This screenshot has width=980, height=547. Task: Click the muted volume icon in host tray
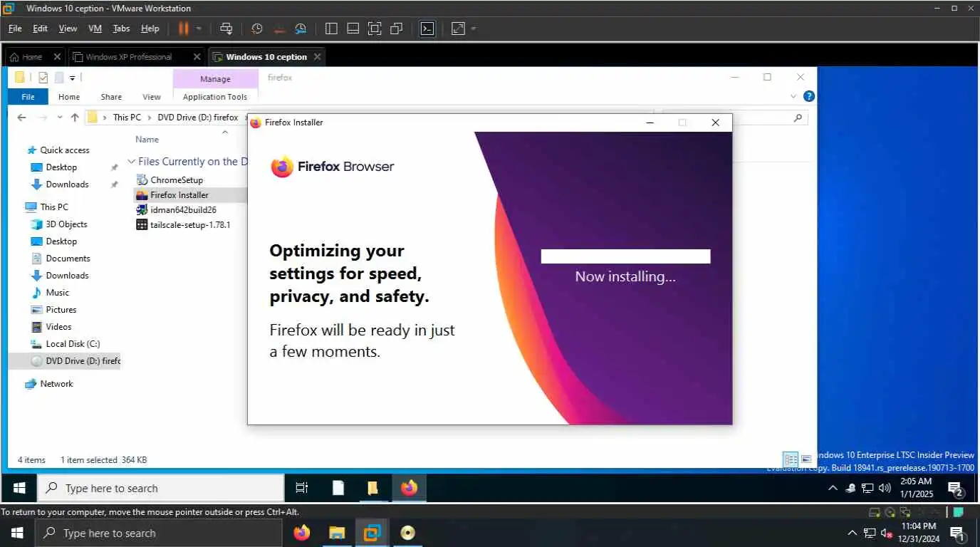pyautogui.click(x=887, y=533)
